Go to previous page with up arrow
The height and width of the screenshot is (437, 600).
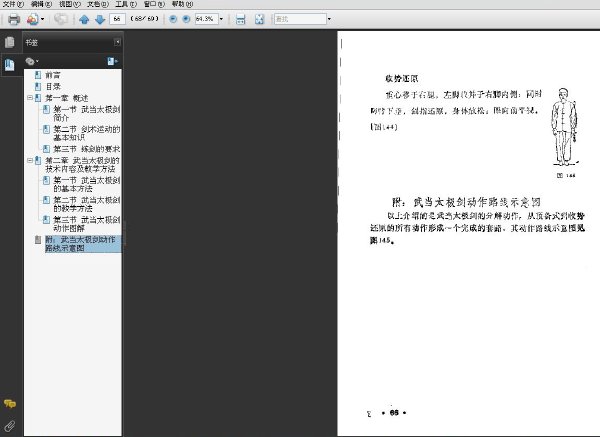coord(84,19)
